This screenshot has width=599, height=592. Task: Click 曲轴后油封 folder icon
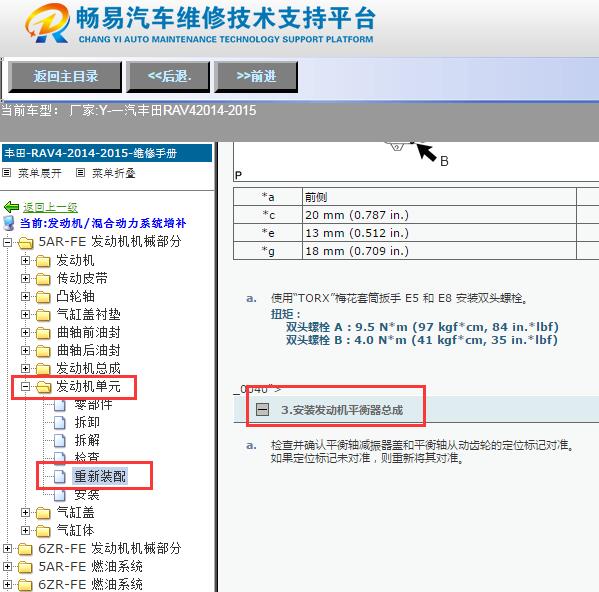pyautogui.click(x=43, y=351)
